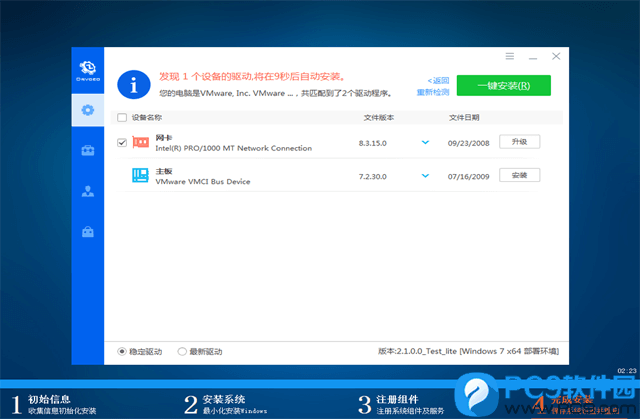This screenshot has height=419, width=640.
Task: Uncheck the Intel PRO/1000 network card checkbox
Action: pos(122,142)
